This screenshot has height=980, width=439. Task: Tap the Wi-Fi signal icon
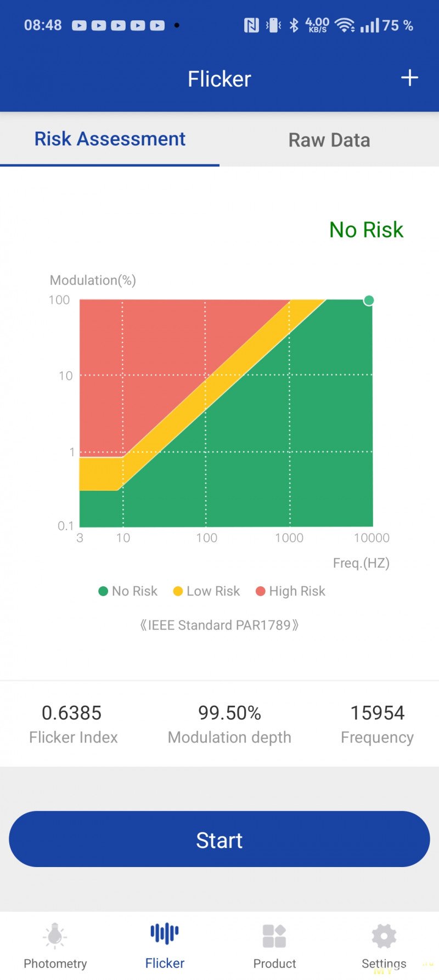click(345, 25)
